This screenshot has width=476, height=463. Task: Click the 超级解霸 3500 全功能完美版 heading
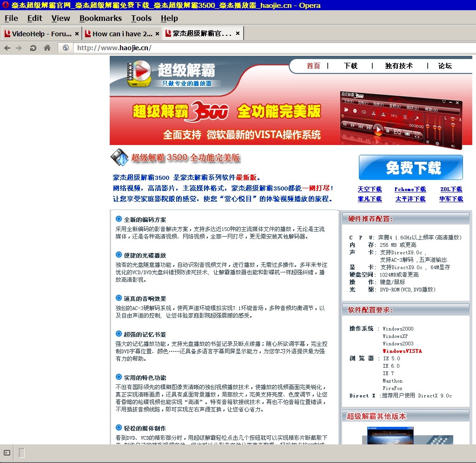(x=185, y=158)
